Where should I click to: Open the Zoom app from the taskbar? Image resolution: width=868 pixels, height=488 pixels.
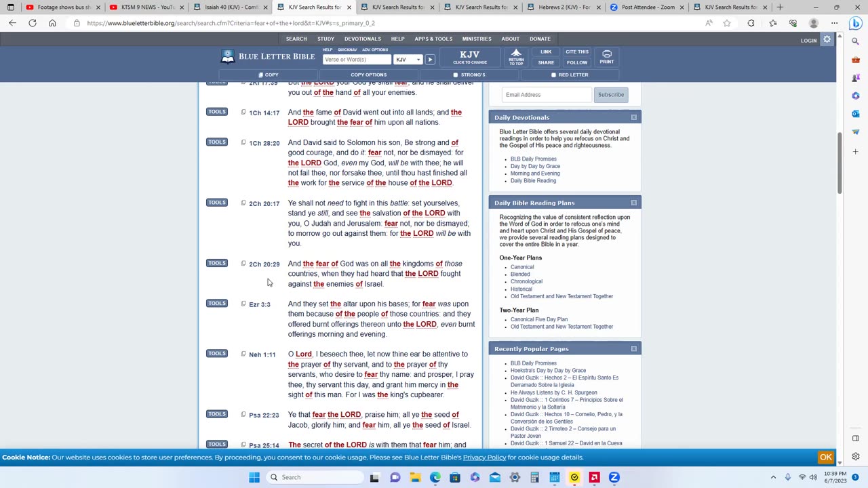click(614, 477)
